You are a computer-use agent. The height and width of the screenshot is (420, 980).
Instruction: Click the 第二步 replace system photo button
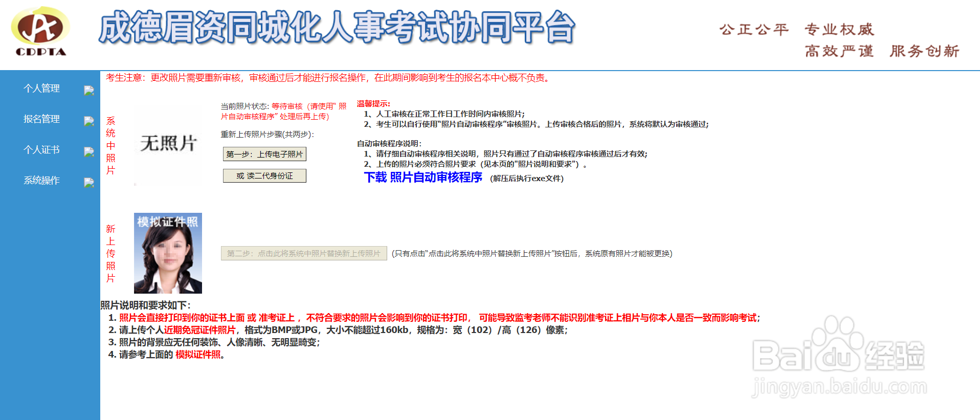[x=304, y=253]
